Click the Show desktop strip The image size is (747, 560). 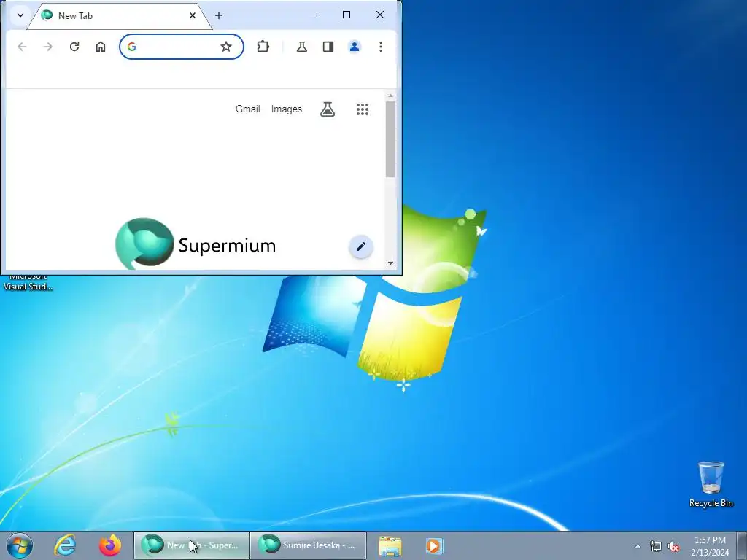click(742, 545)
